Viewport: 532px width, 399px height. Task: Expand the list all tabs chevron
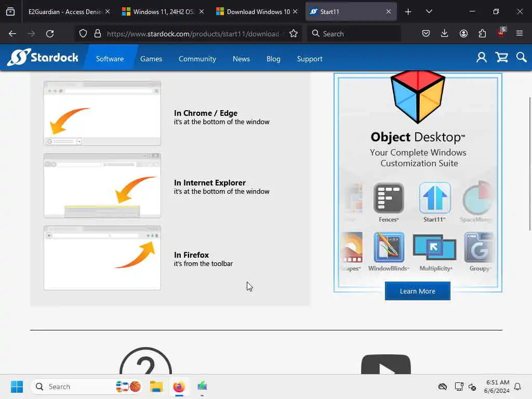[429, 12]
